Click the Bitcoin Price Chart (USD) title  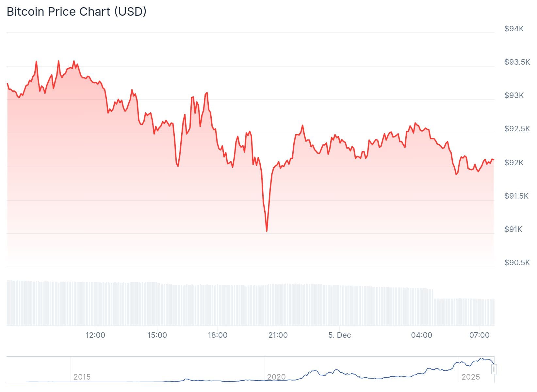point(76,11)
